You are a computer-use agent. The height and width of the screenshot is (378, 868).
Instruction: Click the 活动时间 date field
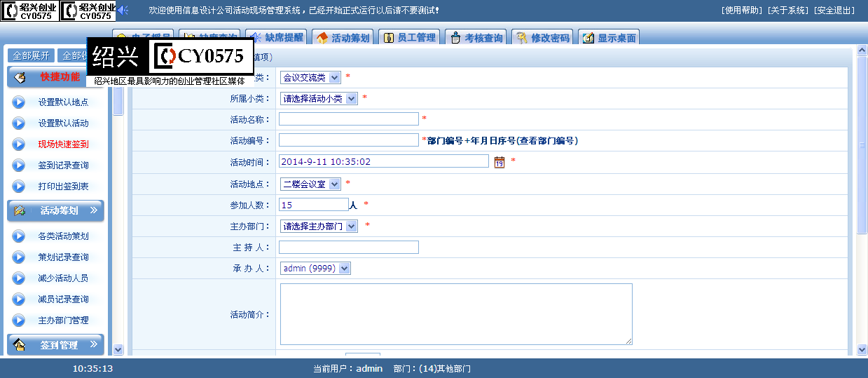(384, 161)
